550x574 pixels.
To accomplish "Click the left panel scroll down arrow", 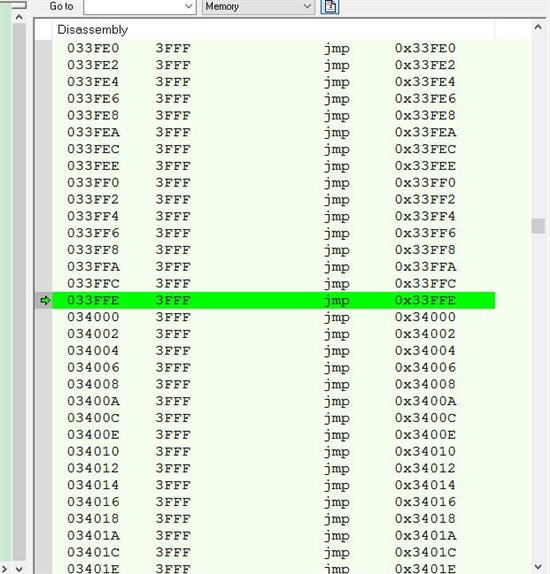I will (19, 569).
